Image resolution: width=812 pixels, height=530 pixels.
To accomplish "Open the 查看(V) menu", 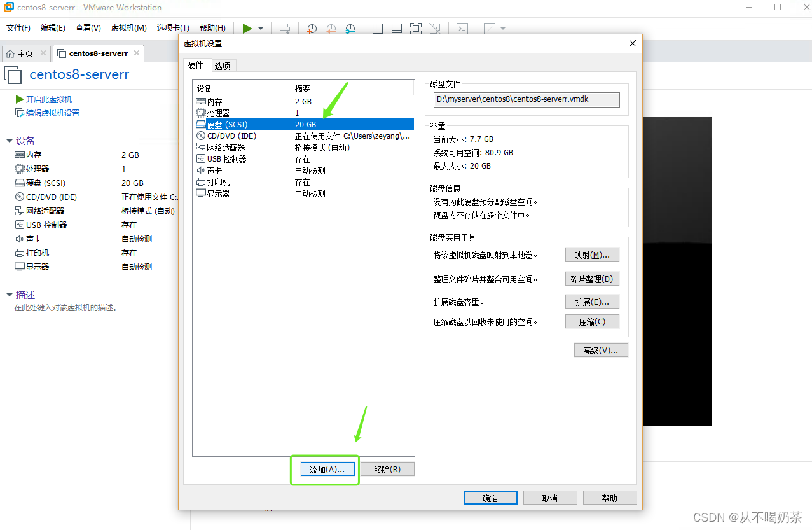I will click(88, 28).
